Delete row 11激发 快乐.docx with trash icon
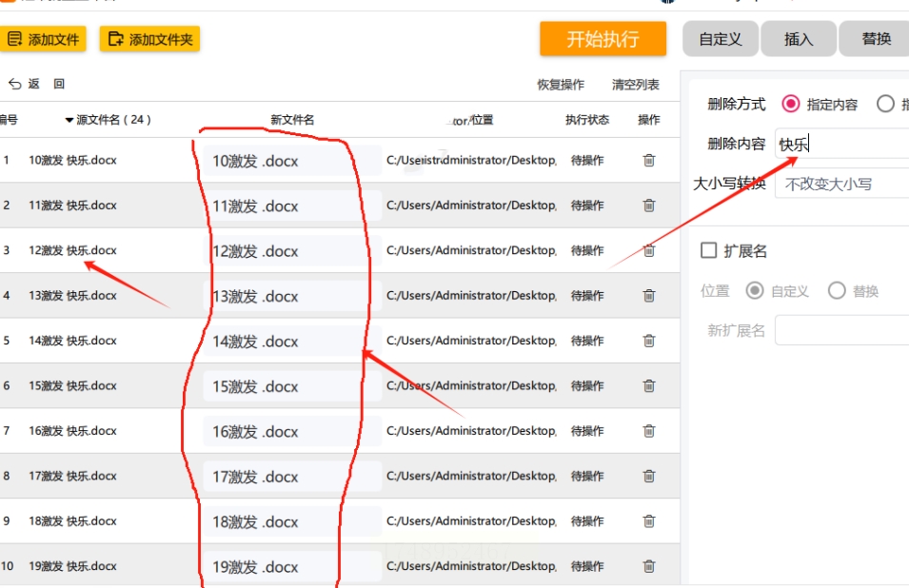The image size is (909, 588). [649, 206]
